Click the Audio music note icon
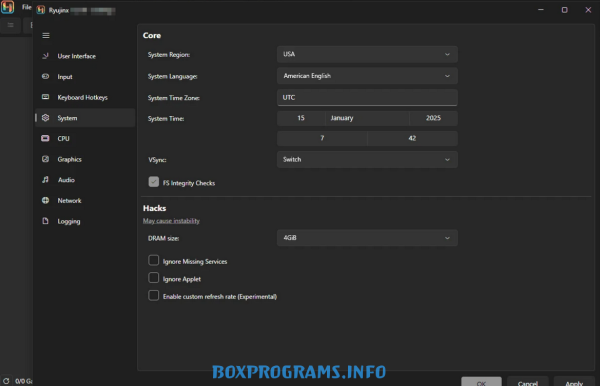 pyautogui.click(x=46, y=179)
